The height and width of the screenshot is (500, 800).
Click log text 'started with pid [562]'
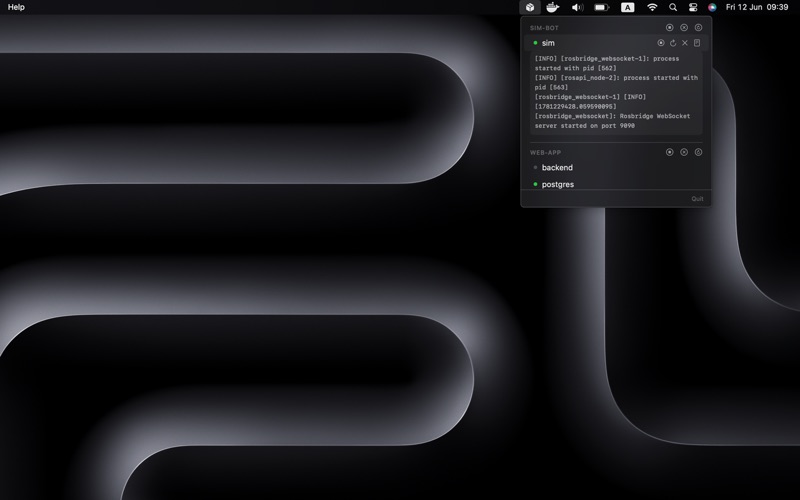576,68
